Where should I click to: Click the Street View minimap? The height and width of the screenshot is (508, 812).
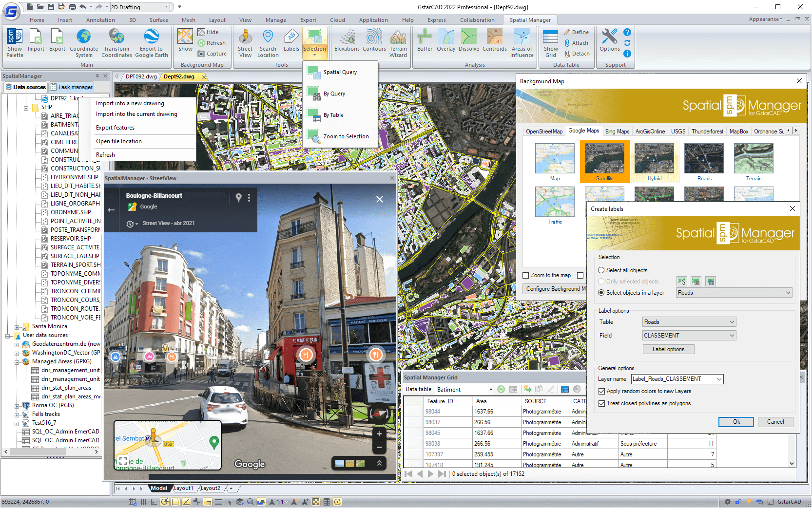167,445
